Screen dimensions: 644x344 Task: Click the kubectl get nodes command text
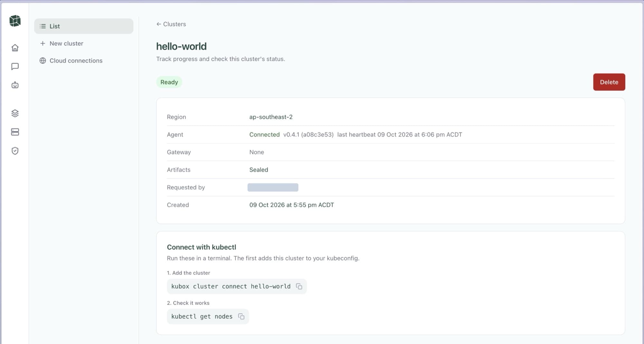[x=202, y=316]
